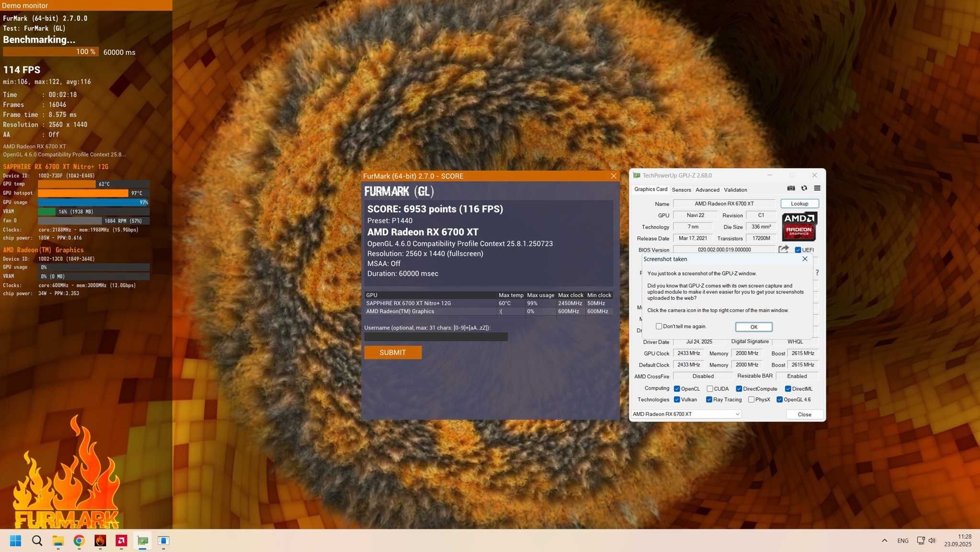Switch to the Sensors tab
Screen dimensions: 980x552
point(681,190)
